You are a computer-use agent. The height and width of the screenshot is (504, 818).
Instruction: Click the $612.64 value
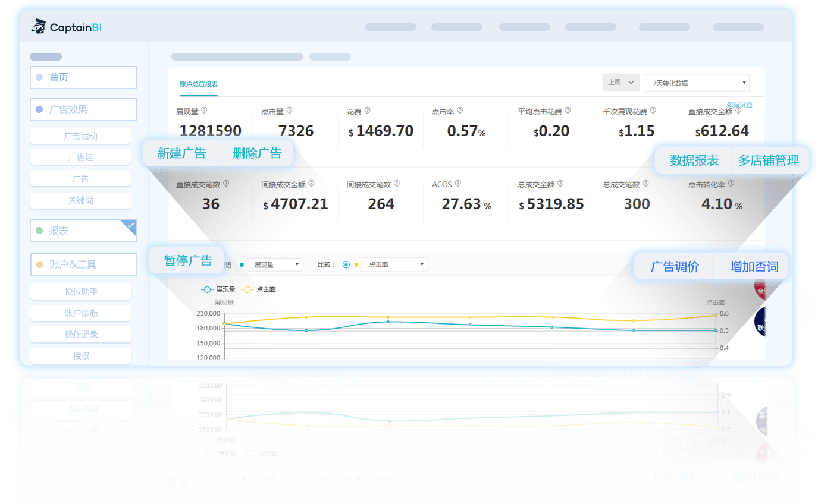pyautogui.click(x=722, y=131)
